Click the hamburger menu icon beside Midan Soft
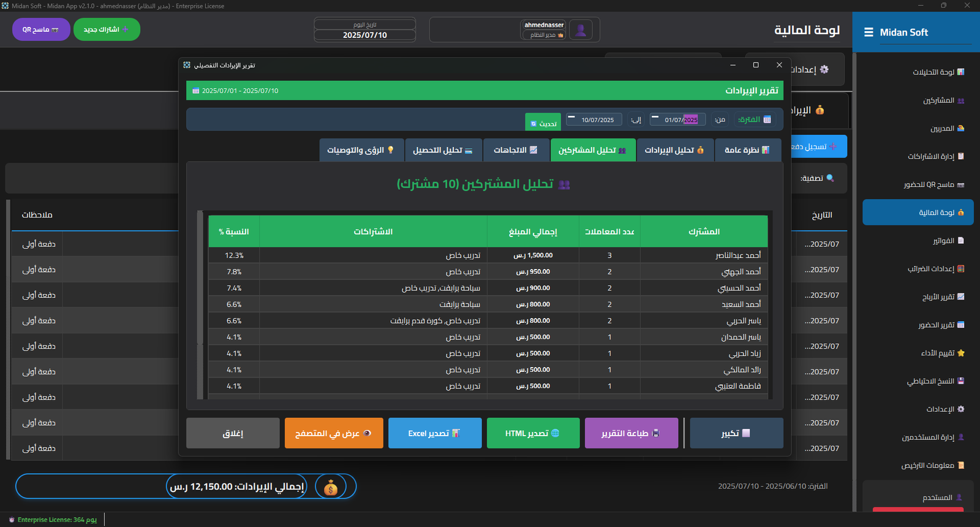The width and height of the screenshot is (980, 527). point(869,32)
